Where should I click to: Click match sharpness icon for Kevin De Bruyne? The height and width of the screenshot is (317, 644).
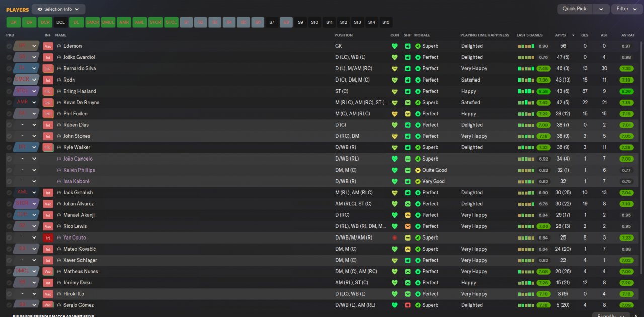coord(408,102)
